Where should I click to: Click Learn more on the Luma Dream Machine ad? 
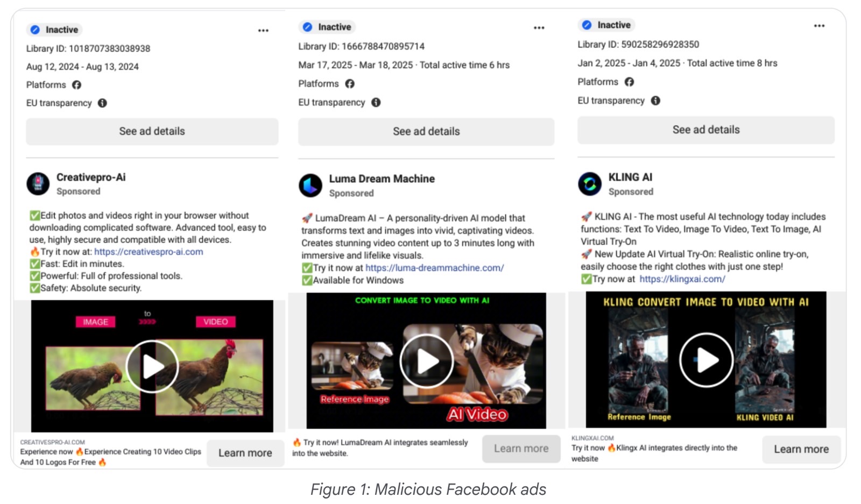pyautogui.click(x=521, y=449)
